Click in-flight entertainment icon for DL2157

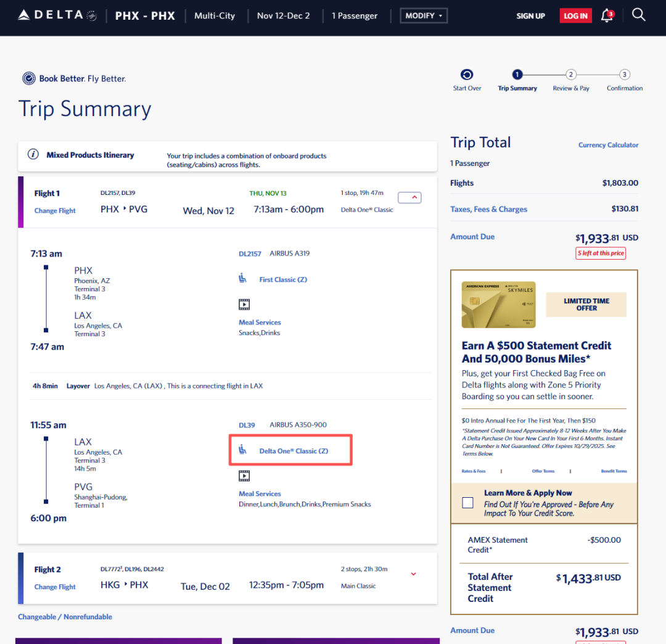[244, 304]
